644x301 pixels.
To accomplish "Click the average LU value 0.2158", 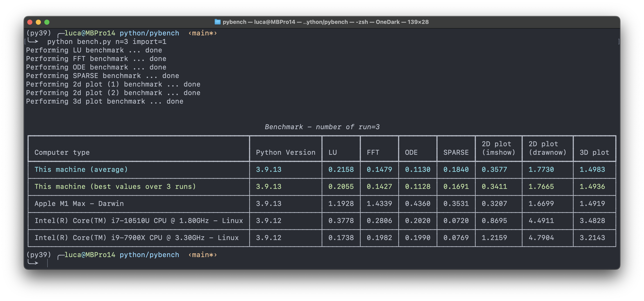I will pos(341,169).
